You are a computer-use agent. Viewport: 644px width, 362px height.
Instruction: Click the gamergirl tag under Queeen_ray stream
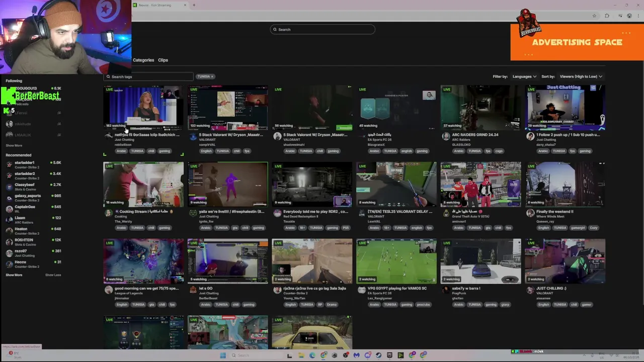pos(578,228)
